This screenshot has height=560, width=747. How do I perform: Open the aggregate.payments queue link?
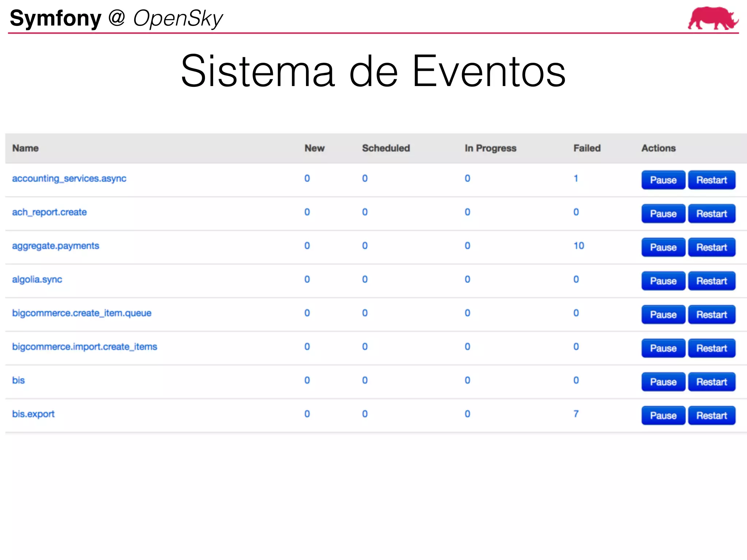tap(55, 246)
